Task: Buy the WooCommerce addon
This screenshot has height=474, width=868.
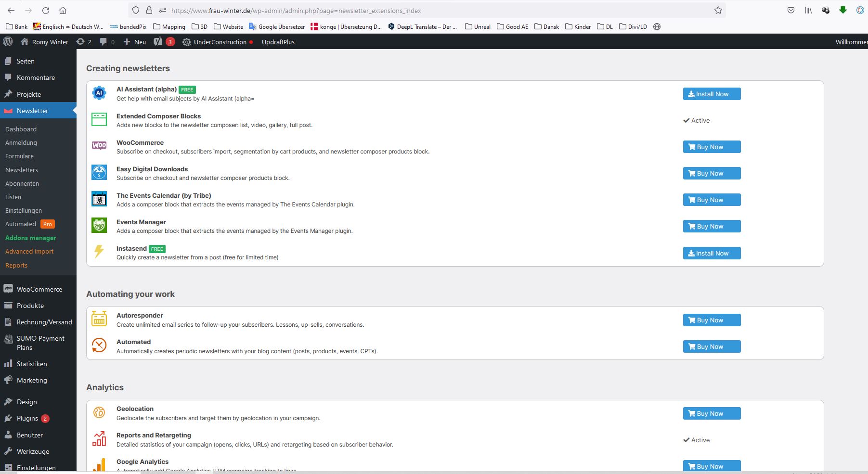Action: [712, 147]
